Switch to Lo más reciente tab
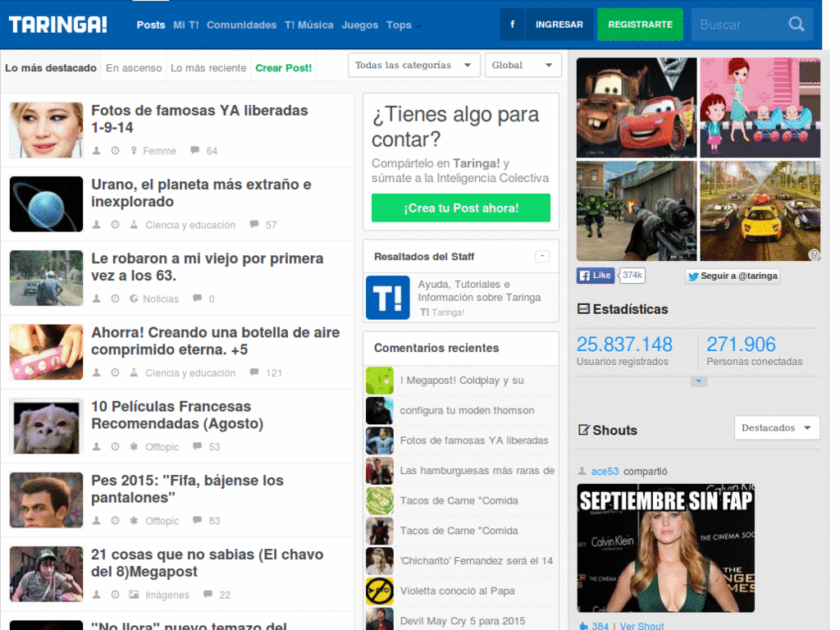The height and width of the screenshot is (630, 840). (x=208, y=68)
